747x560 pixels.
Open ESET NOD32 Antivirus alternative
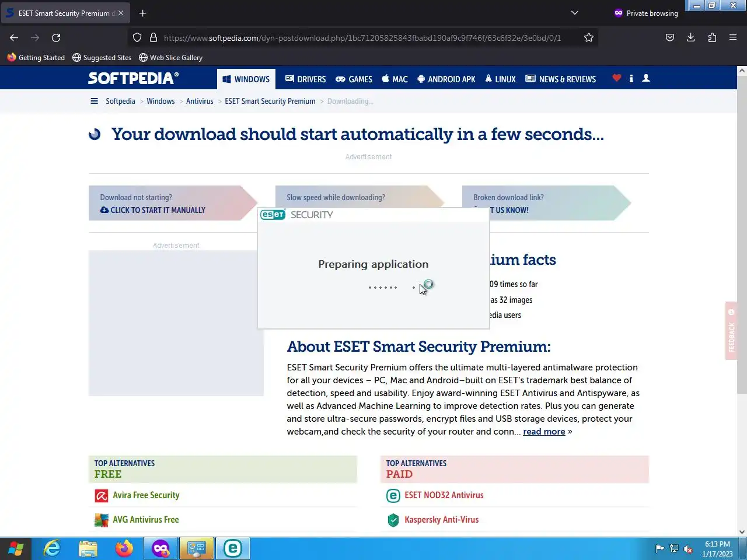(444, 495)
